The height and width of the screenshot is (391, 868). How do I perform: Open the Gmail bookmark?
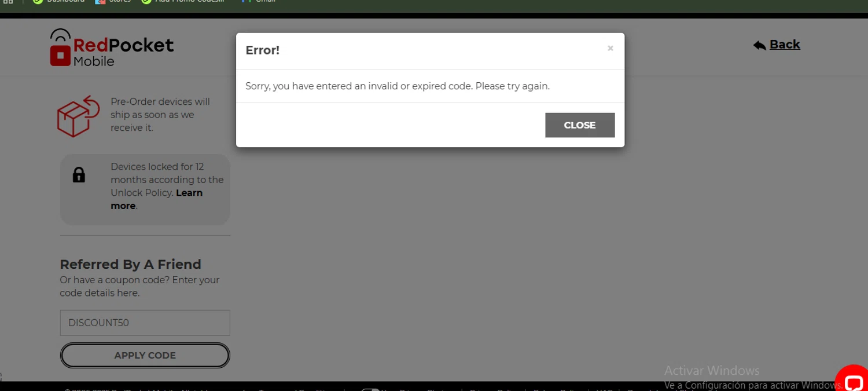(259, 1)
